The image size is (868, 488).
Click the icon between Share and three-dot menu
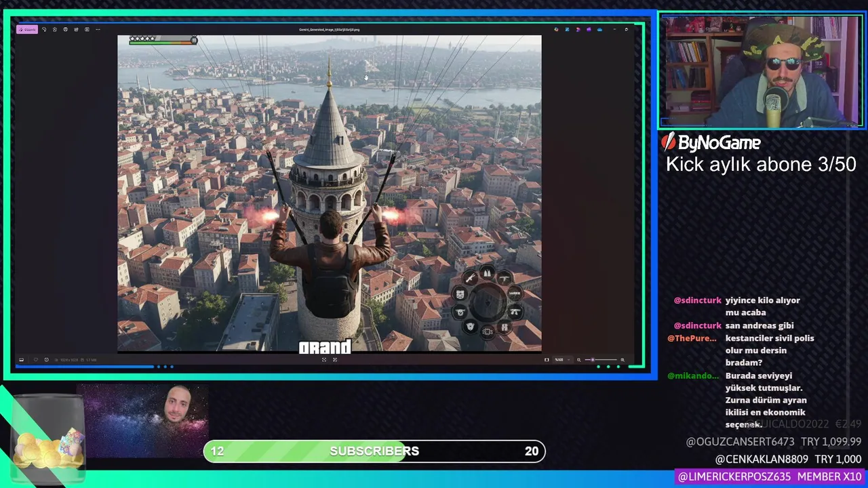click(x=87, y=30)
